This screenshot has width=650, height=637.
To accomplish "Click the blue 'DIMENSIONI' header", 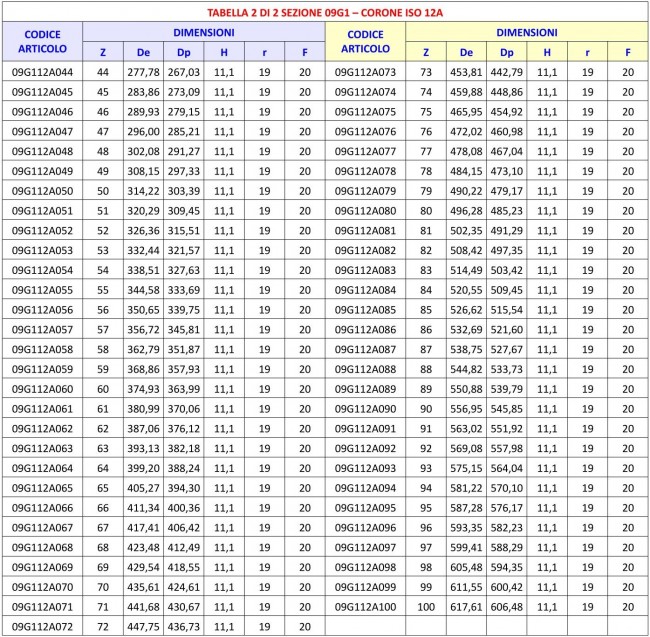I will coord(204,32).
